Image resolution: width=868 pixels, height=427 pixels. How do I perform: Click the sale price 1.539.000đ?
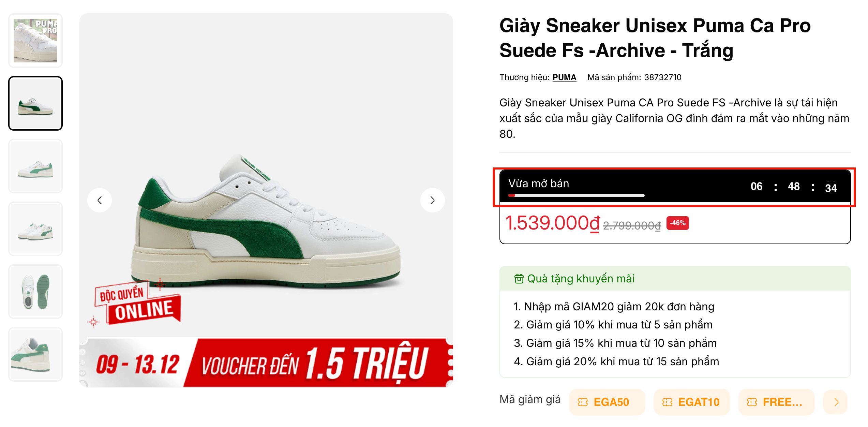click(x=552, y=223)
